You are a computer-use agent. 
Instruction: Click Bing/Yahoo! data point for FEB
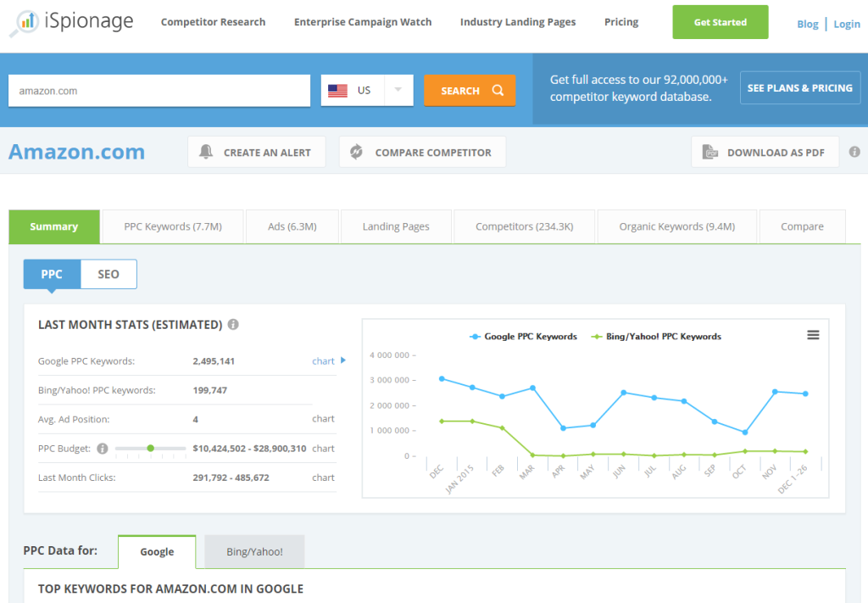click(502, 428)
